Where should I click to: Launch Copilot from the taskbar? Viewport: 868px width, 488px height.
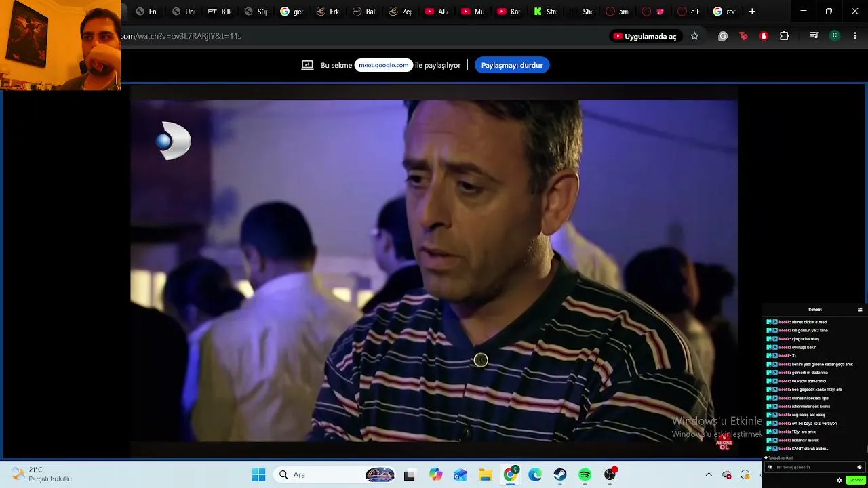tap(435, 475)
